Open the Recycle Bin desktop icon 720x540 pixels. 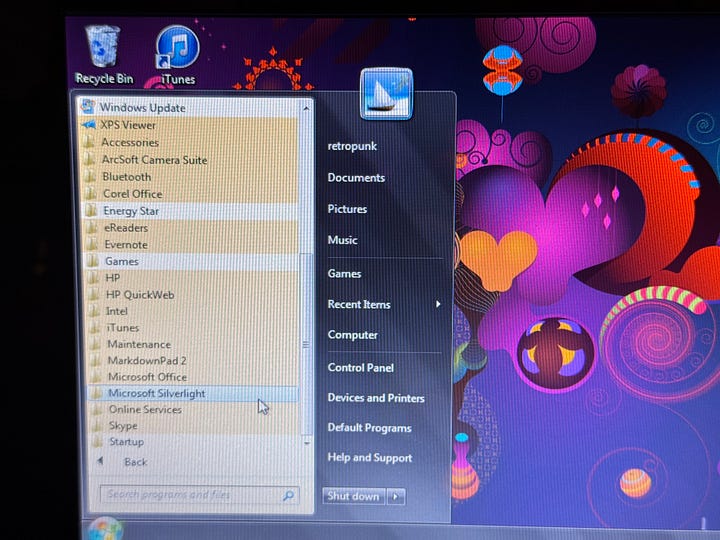click(104, 55)
